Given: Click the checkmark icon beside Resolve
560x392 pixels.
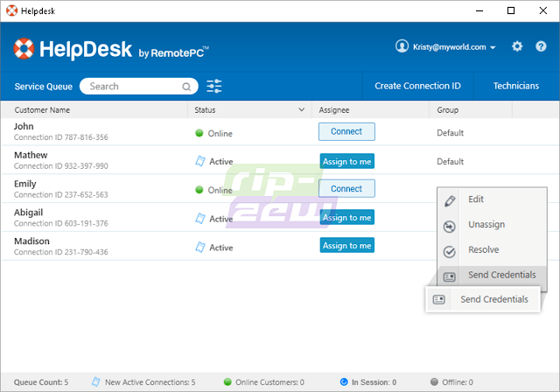Looking at the screenshot, I should click(x=449, y=252).
